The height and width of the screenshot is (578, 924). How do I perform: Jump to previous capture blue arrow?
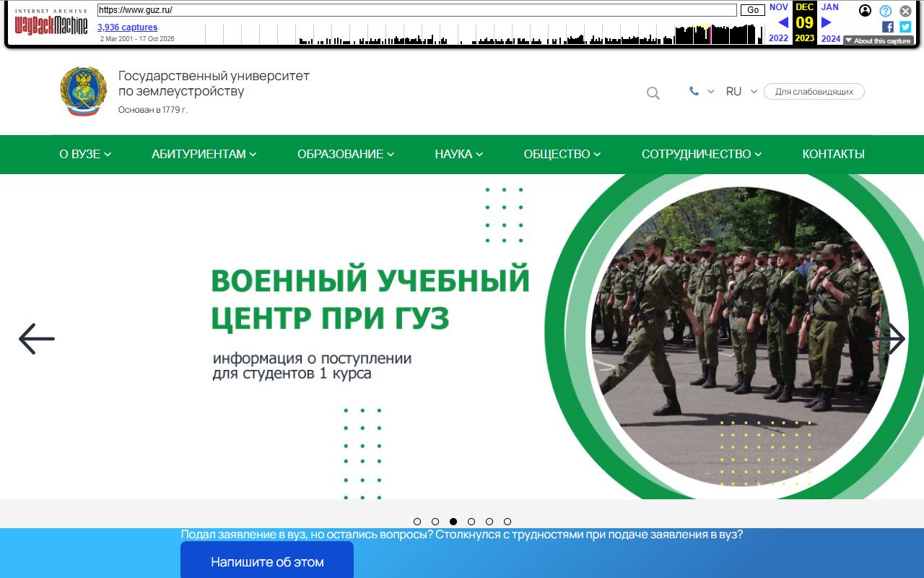click(783, 22)
